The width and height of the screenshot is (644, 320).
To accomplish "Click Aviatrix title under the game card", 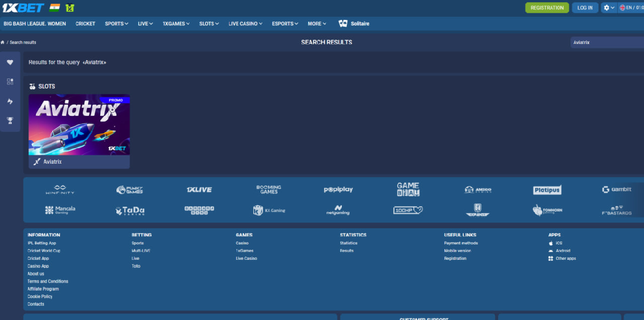I will (53, 162).
